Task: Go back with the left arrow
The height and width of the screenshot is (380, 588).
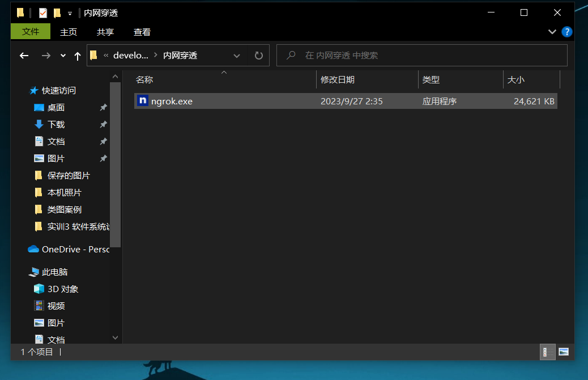Action: pyautogui.click(x=24, y=56)
